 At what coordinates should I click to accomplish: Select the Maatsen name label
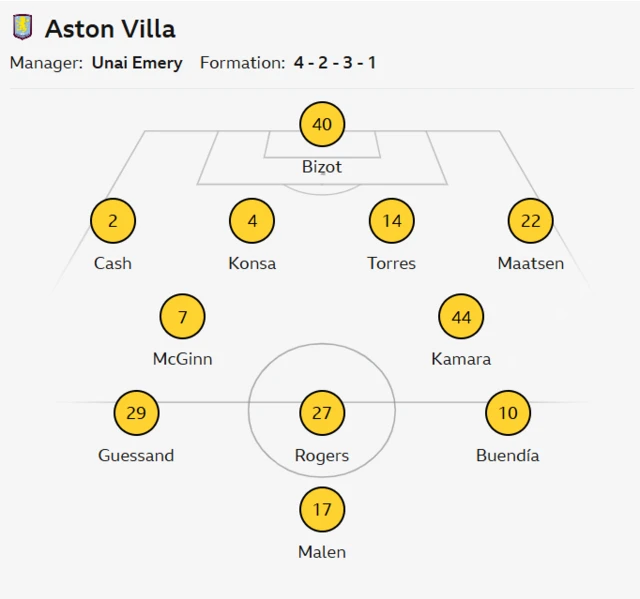[531, 264]
